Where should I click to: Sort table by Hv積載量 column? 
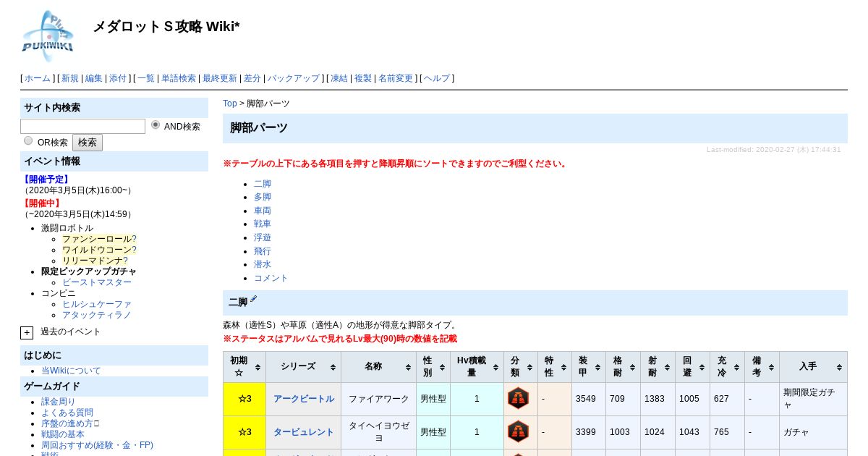tap(477, 367)
